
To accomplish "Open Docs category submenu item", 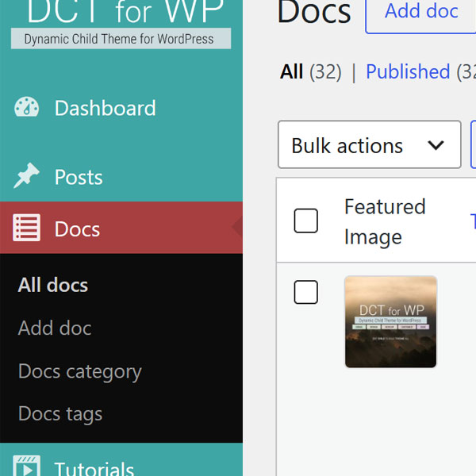I will [80, 371].
